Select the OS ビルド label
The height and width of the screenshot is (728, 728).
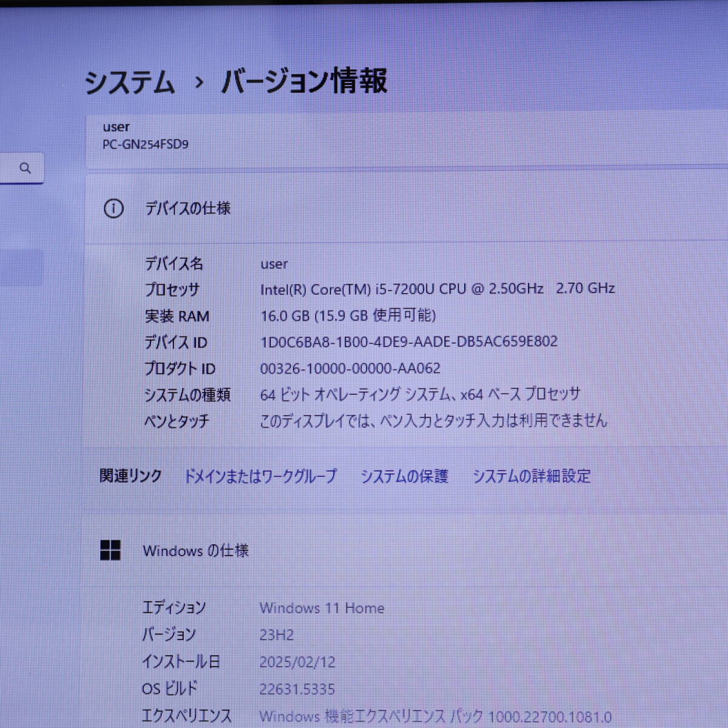click(170, 689)
